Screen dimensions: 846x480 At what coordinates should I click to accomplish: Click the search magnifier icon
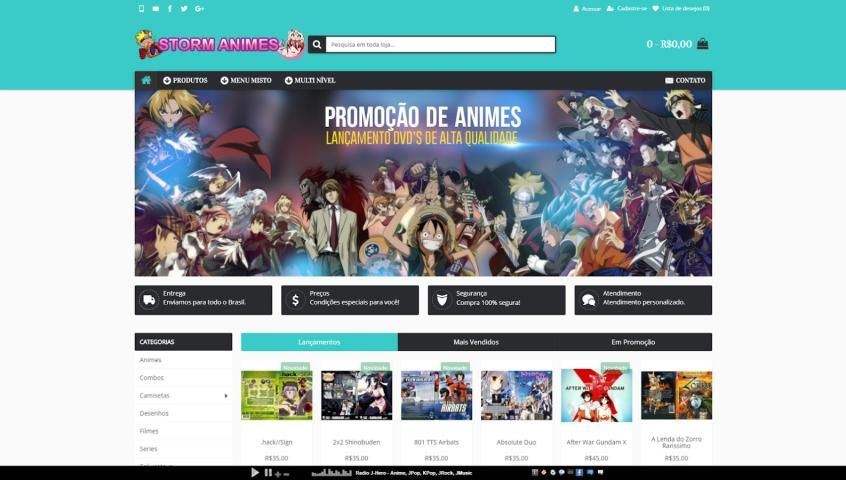(317, 44)
